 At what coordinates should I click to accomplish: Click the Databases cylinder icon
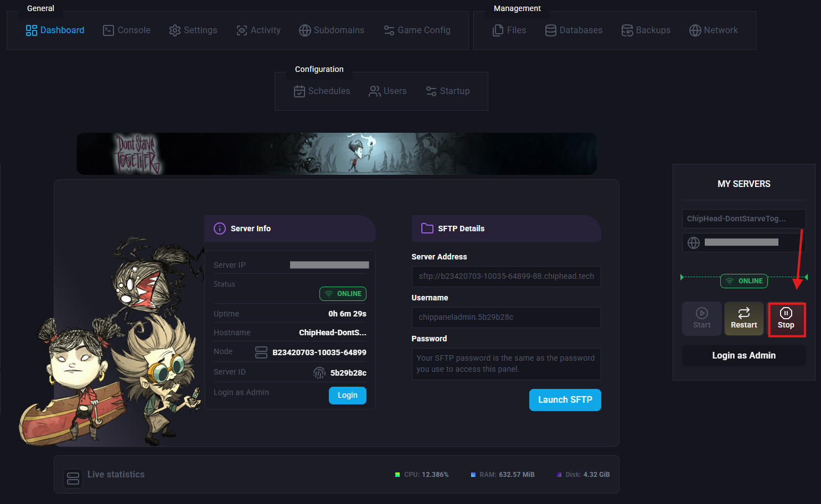pyautogui.click(x=550, y=30)
